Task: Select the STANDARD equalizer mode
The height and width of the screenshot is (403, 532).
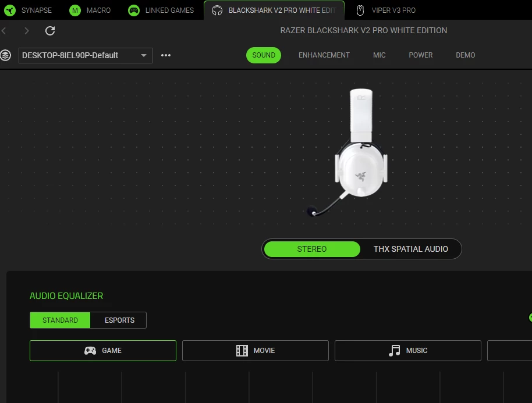Action: tap(60, 320)
